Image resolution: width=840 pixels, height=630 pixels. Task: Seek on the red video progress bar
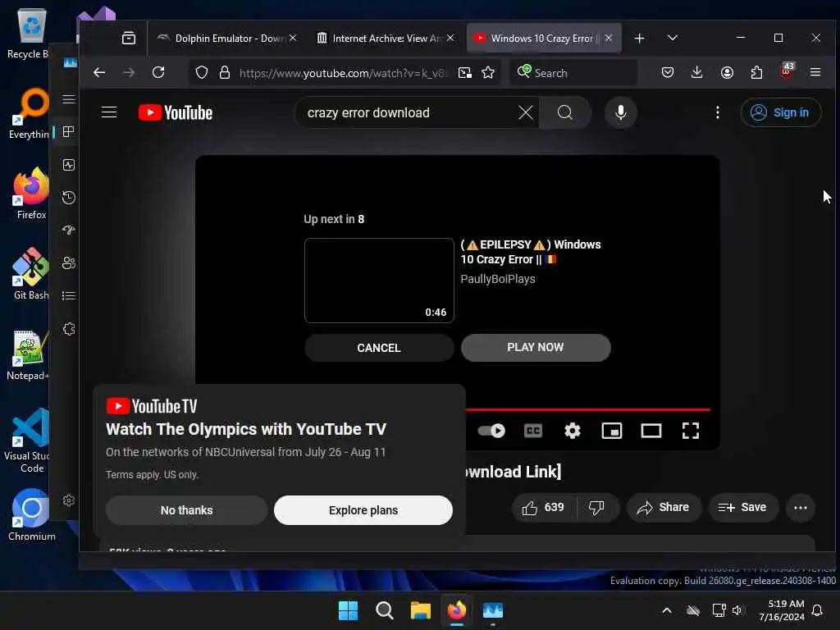tap(587, 410)
